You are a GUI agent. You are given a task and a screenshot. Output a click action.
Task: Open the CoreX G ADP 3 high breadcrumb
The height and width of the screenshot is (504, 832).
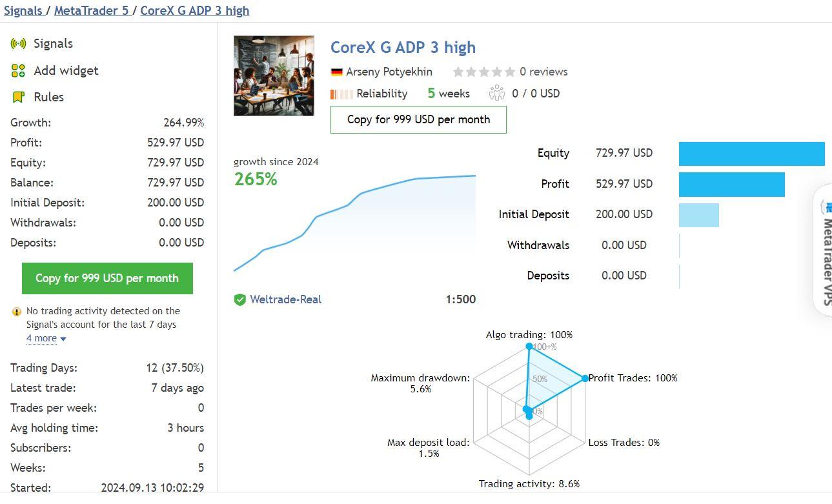point(194,10)
